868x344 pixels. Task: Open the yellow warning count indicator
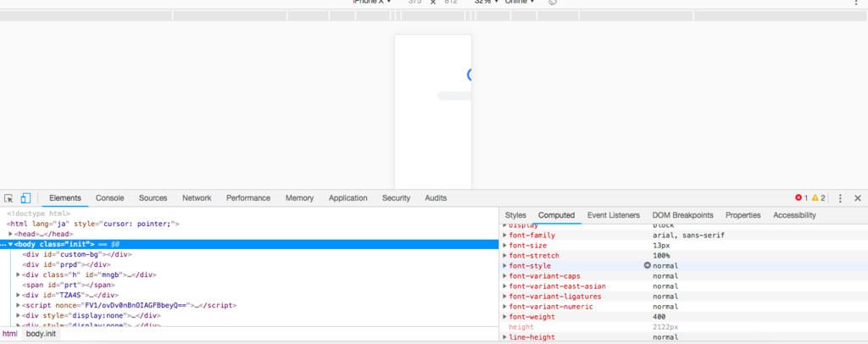point(819,198)
